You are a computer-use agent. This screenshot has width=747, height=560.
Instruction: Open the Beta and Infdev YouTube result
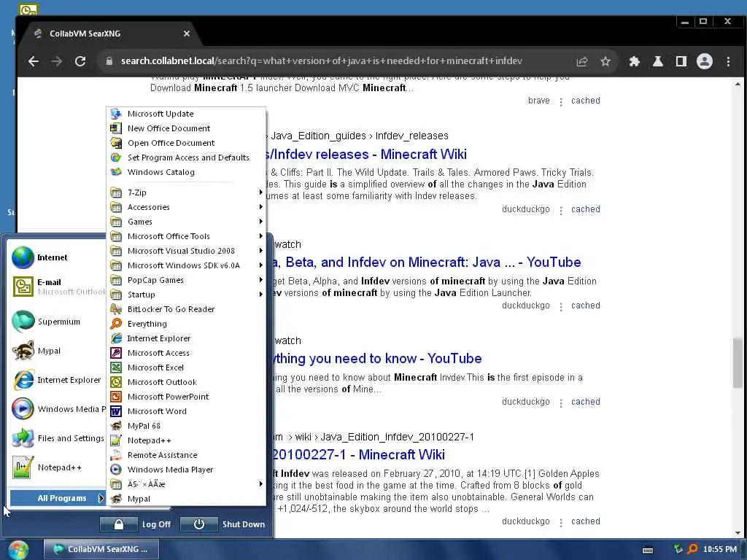tap(426, 262)
